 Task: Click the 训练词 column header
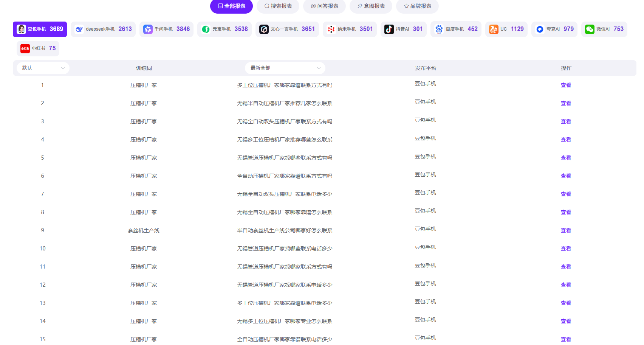pyautogui.click(x=144, y=68)
